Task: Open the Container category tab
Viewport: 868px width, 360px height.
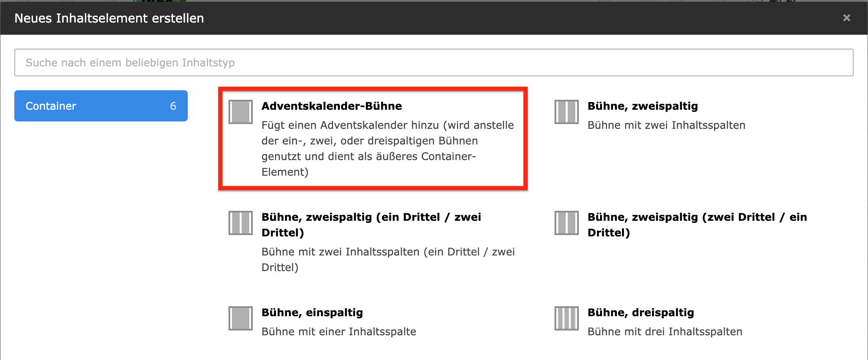Action: tap(101, 106)
